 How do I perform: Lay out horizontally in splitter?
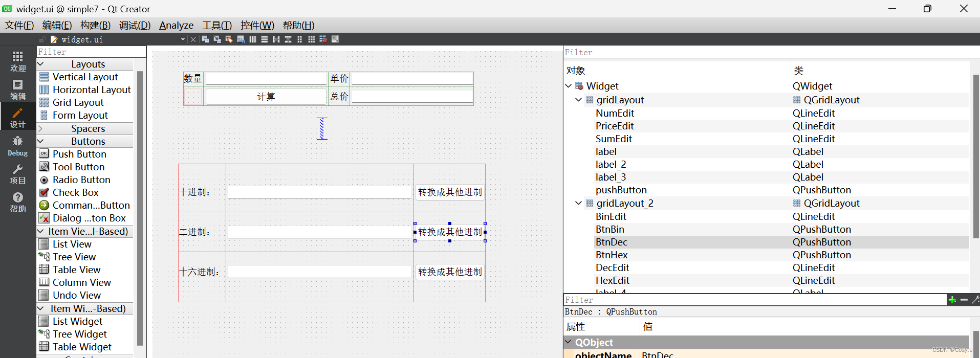pyautogui.click(x=276, y=39)
